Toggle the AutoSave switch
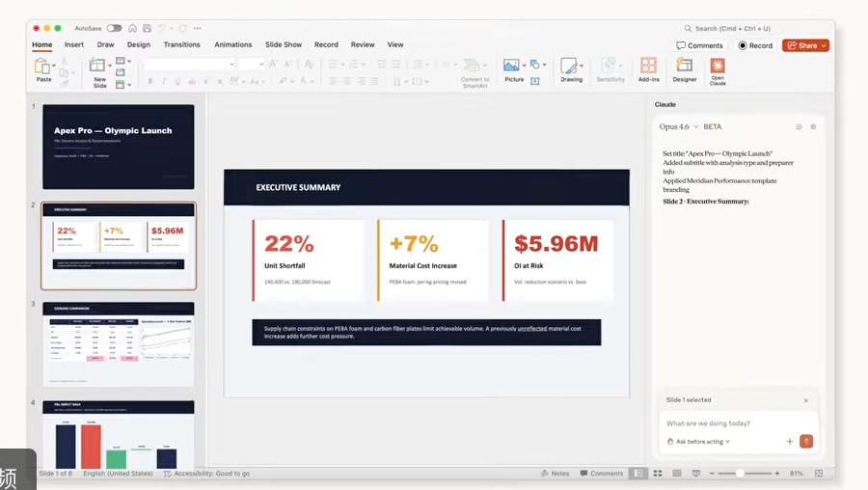Screen dimensions: 868x490 tap(114, 28)
